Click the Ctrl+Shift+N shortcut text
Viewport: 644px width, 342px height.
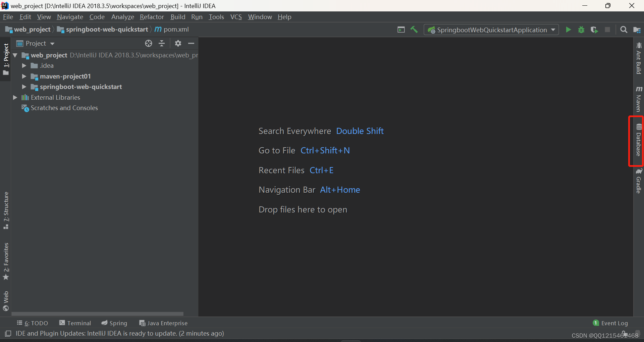tap(325, 151)
